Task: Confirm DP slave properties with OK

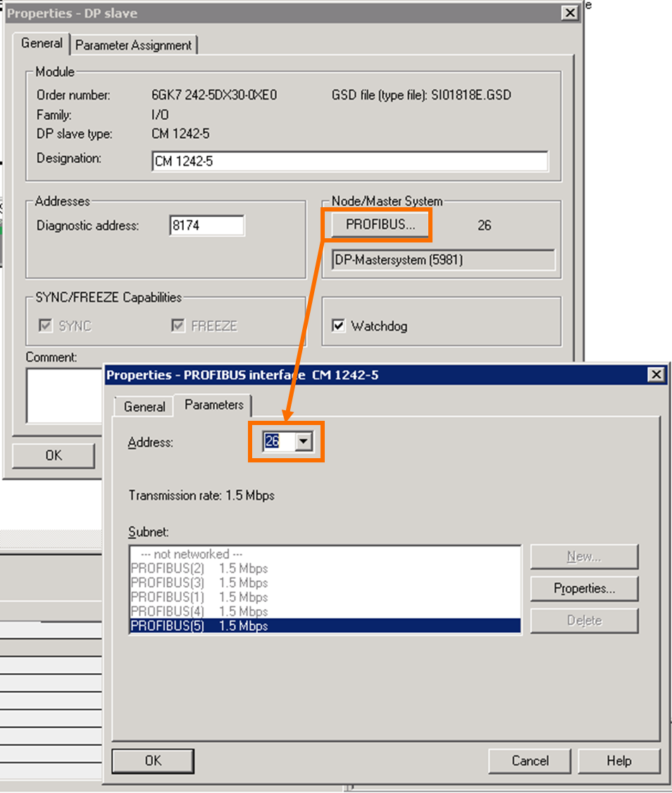Action: click(x=54, y=455)
